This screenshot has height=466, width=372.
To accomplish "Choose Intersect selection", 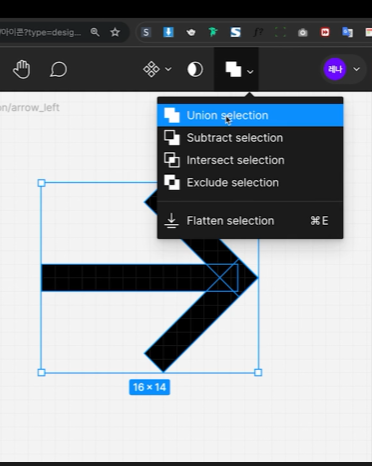I will coord(250,160).
